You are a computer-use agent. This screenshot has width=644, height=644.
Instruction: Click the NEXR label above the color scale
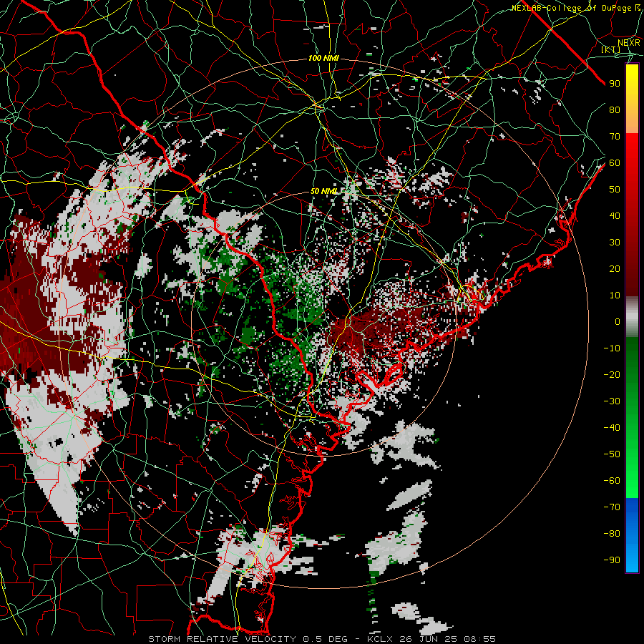(629, 43)
